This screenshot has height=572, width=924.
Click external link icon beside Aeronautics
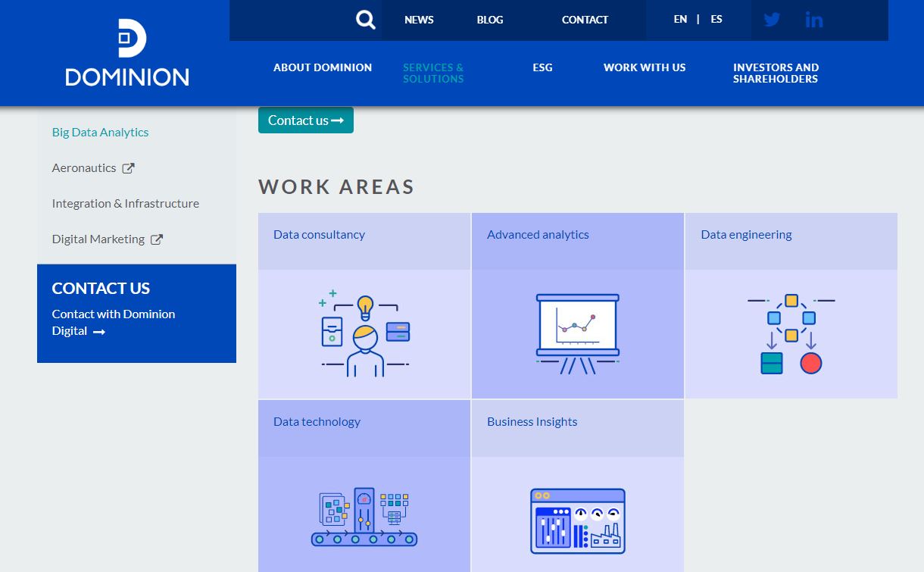click(x=129, y=168)
